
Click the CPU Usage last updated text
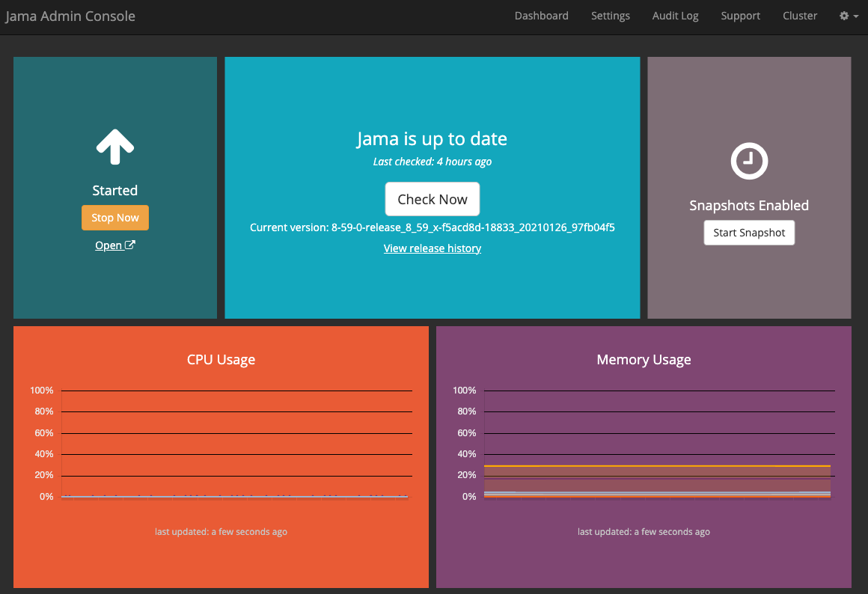click(221, 531)
